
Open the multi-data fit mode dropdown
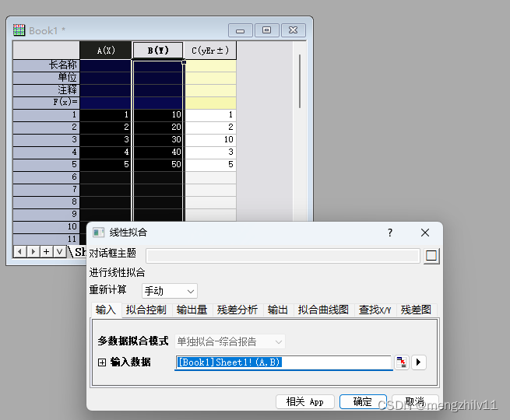coord(230,341)
